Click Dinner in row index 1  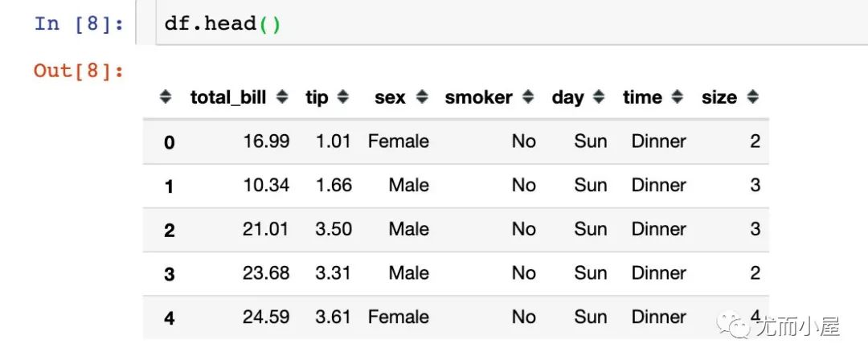(658, 185)
